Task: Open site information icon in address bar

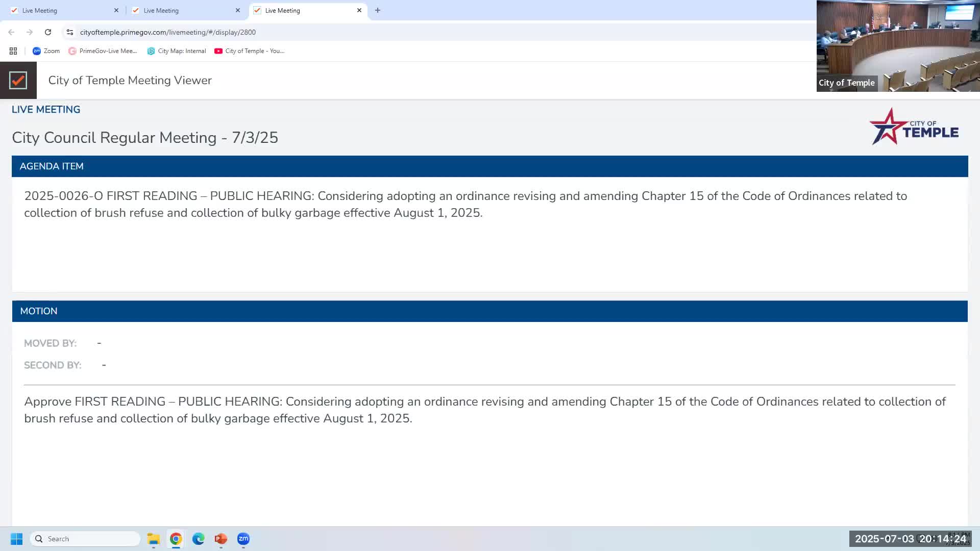Action: point(70,32)
